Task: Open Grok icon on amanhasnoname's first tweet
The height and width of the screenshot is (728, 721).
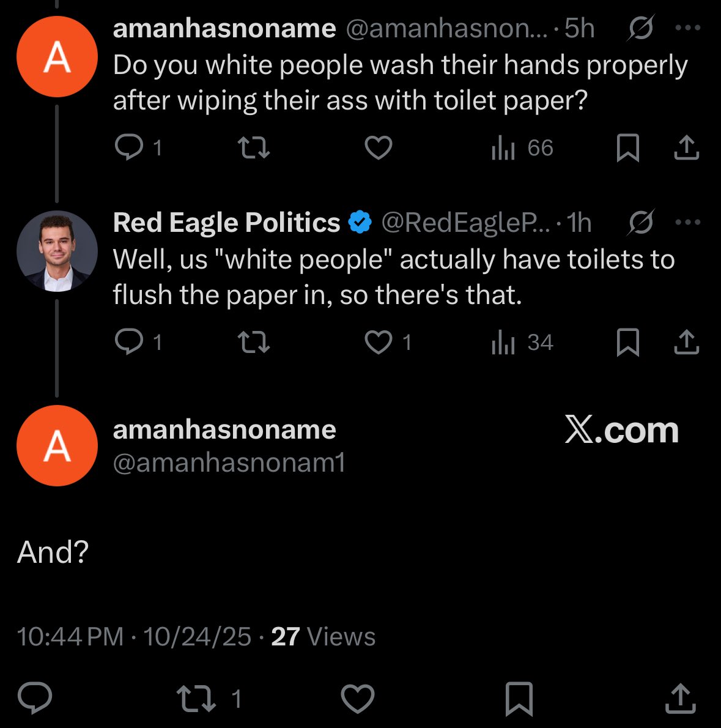Action: point(642,28)
